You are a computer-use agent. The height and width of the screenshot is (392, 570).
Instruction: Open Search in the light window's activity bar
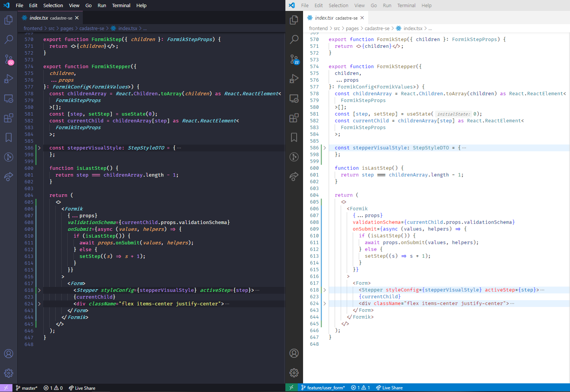[x=294, y=39]
